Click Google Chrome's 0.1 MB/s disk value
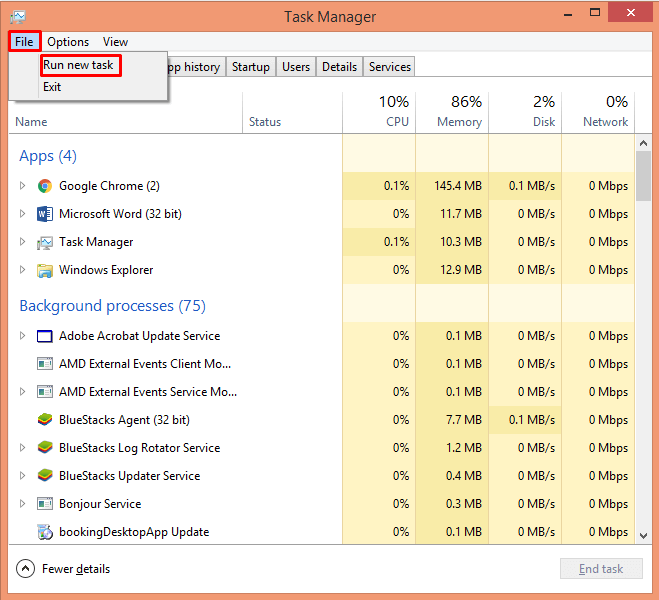Screen dimensions: 659x600 pyautogui.click(x=532, y=186)
